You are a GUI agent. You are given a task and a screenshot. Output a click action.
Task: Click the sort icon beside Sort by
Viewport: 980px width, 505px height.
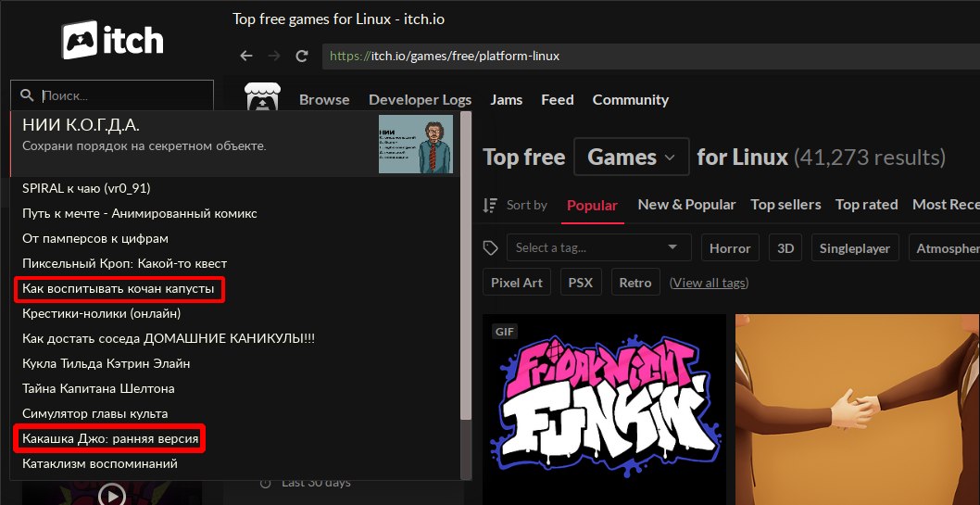tap(491, 205)
